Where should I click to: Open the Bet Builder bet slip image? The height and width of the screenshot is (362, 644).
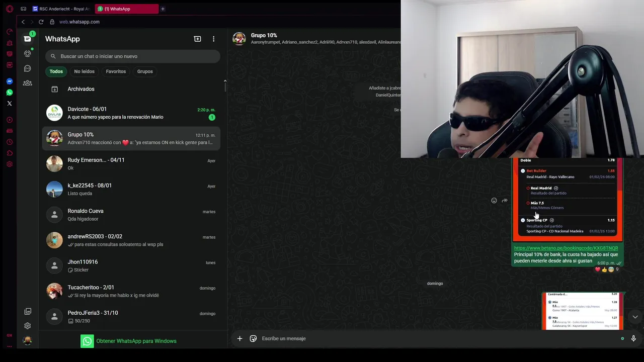click(x=568, y=200)
